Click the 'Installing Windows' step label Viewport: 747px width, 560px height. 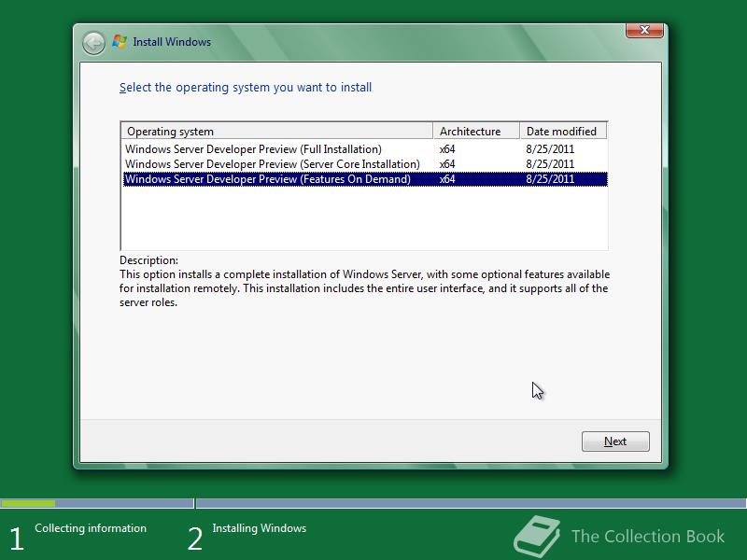point(260,528)
